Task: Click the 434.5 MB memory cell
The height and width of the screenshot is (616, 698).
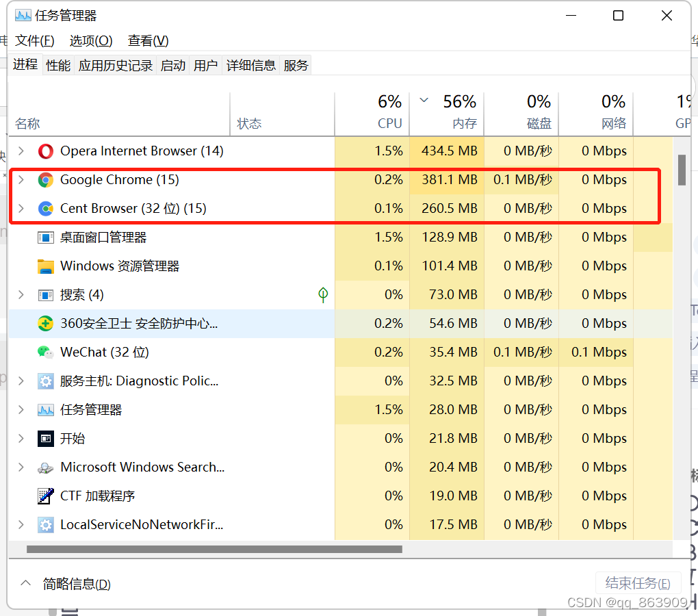Action: coord(447,151)
